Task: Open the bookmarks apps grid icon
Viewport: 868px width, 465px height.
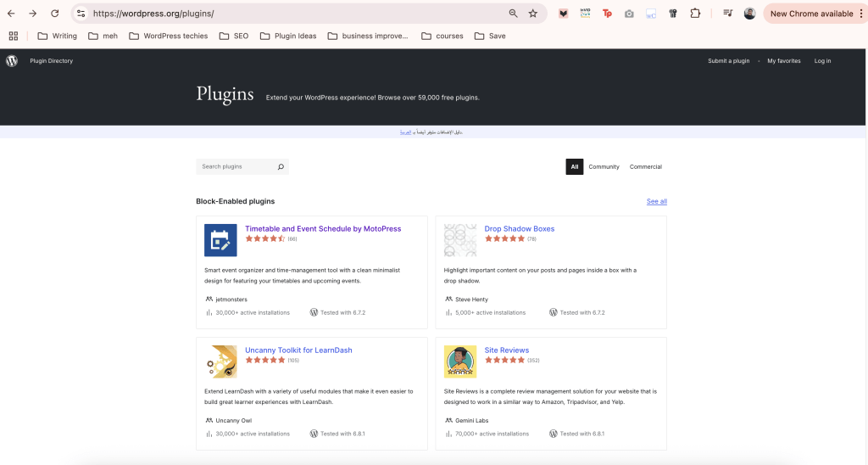Action: point(13,36)
